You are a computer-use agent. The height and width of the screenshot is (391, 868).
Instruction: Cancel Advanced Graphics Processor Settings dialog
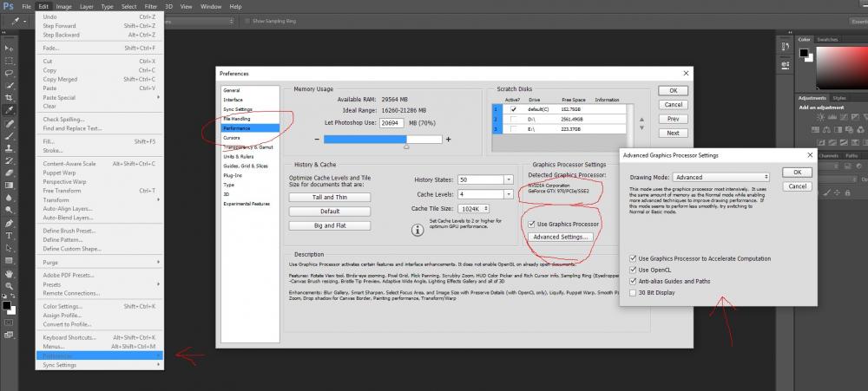pyautogui.click(x=797, y=186)
